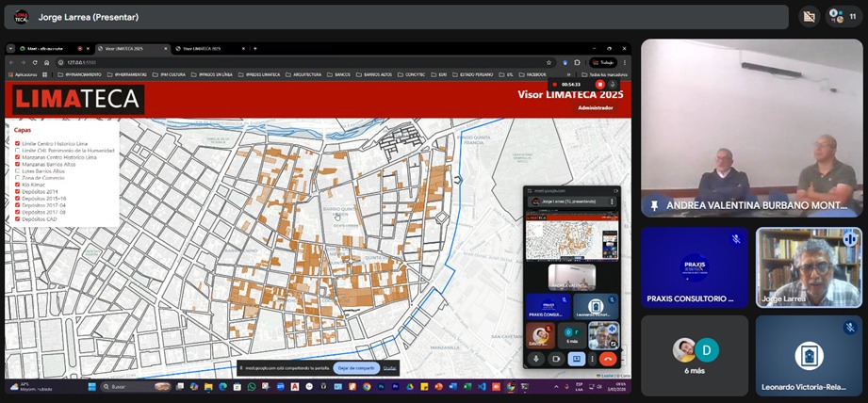Open tab search dropdown arrow

pyautogui.click(x=10, y=49)
